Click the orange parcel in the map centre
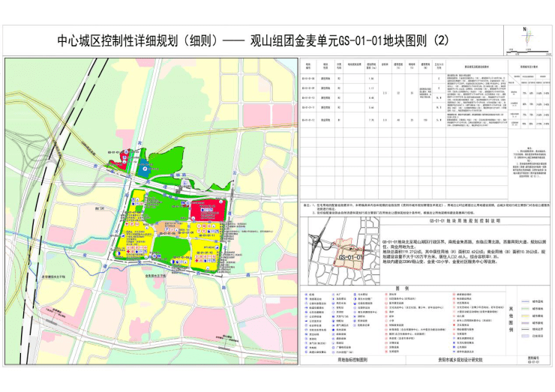Viewport: 555px width, 392px height. 166,229
